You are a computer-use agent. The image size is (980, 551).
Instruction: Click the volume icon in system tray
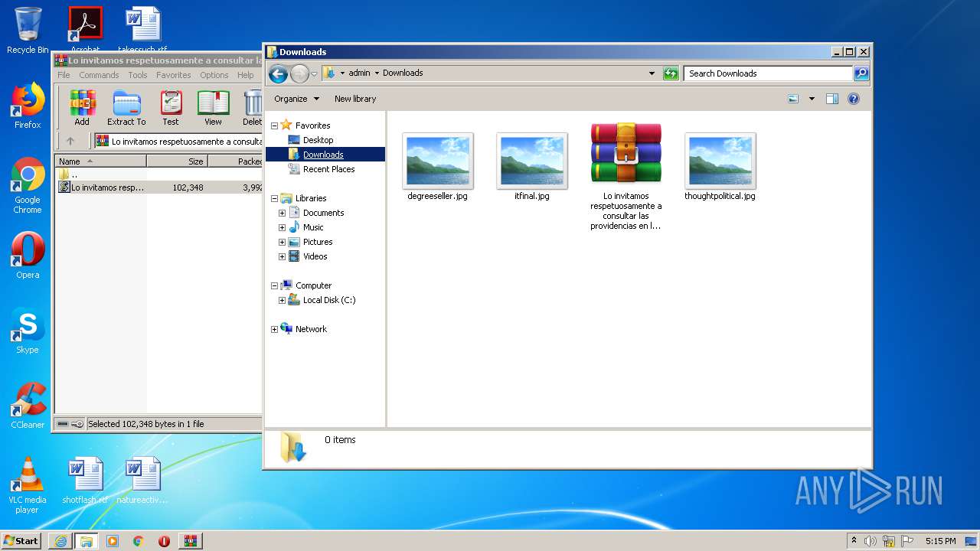point(871,541)
